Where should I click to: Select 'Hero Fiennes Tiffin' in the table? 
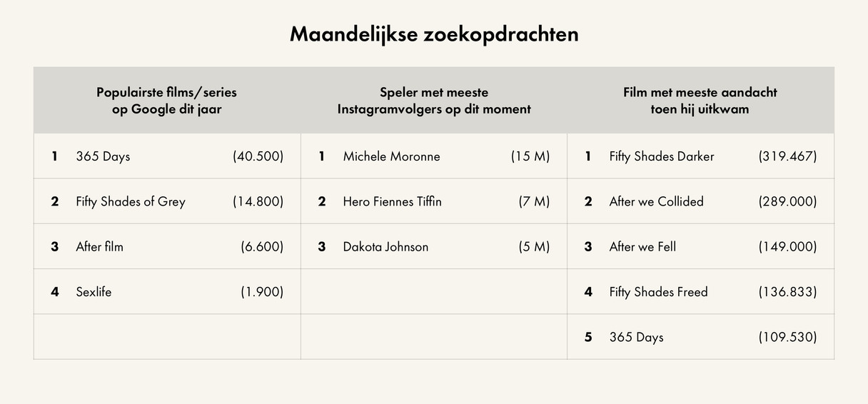pos(392,201)
